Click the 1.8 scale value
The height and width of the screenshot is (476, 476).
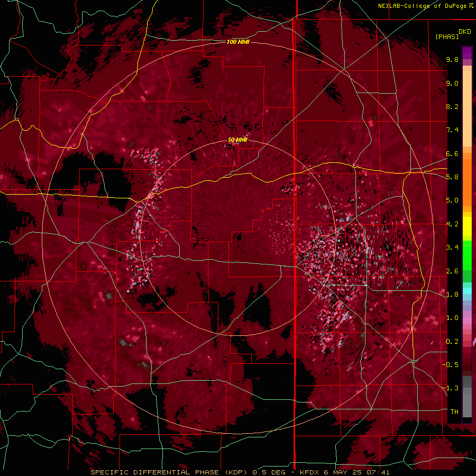[x=452, y=295]
